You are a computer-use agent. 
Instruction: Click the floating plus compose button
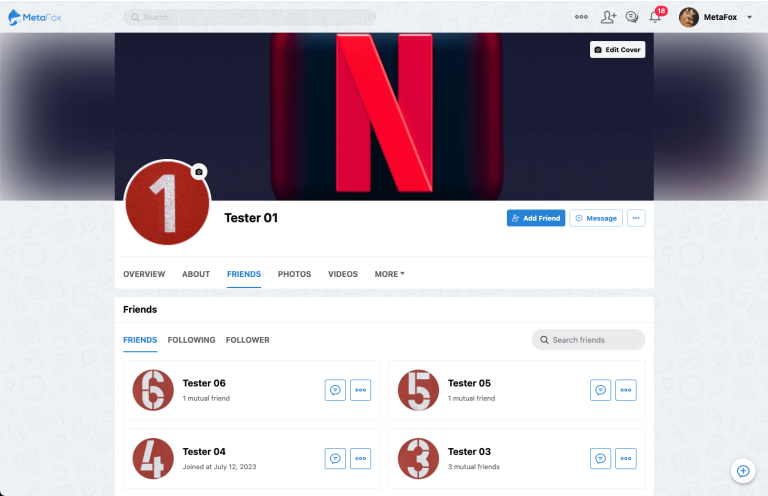743,471
